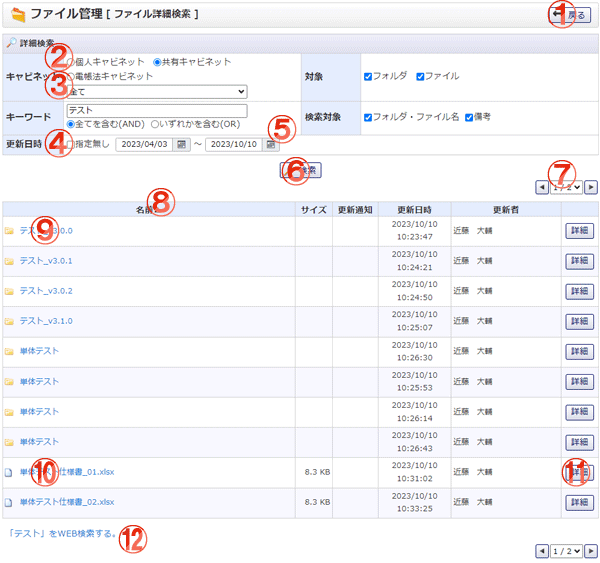
Task: Toggle the フォルダ target checkbox
Action: coord(368,77)
